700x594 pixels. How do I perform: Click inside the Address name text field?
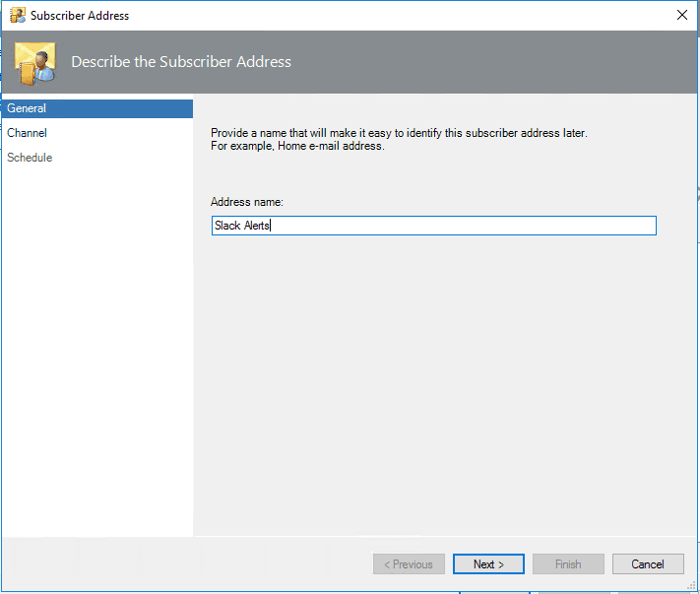tap(434, 226)
